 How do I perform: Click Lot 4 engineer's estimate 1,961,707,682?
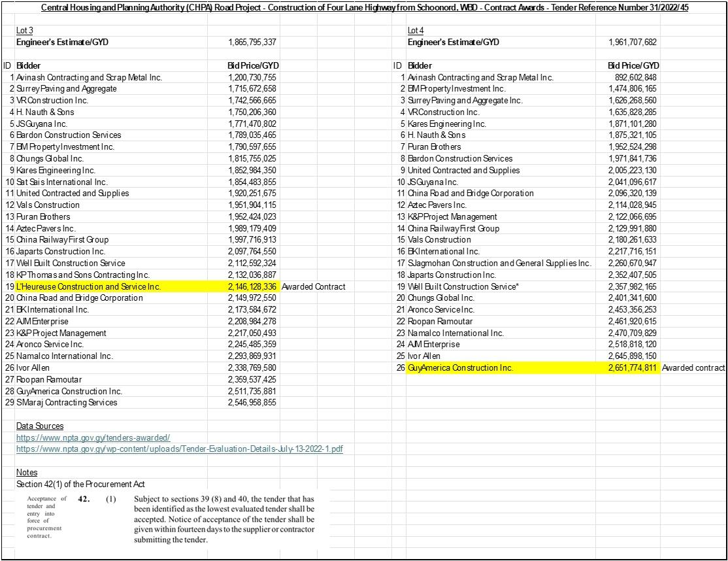tap(633, 42)
